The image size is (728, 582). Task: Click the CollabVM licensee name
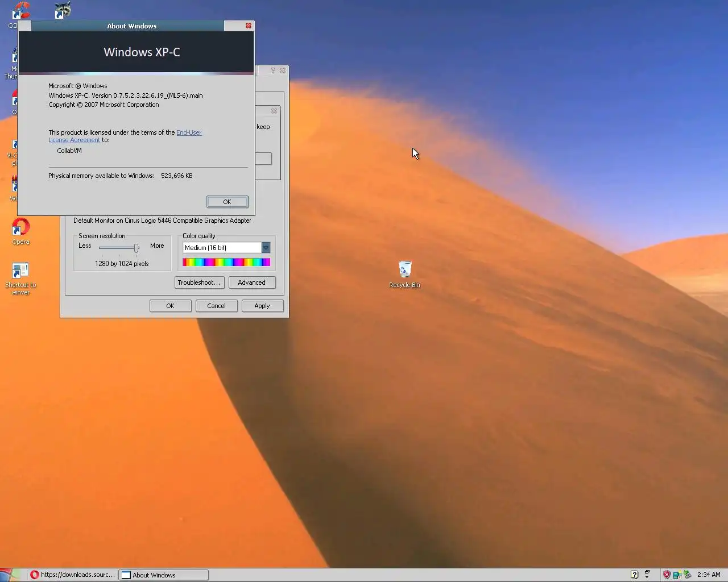(x=69, y=151)
